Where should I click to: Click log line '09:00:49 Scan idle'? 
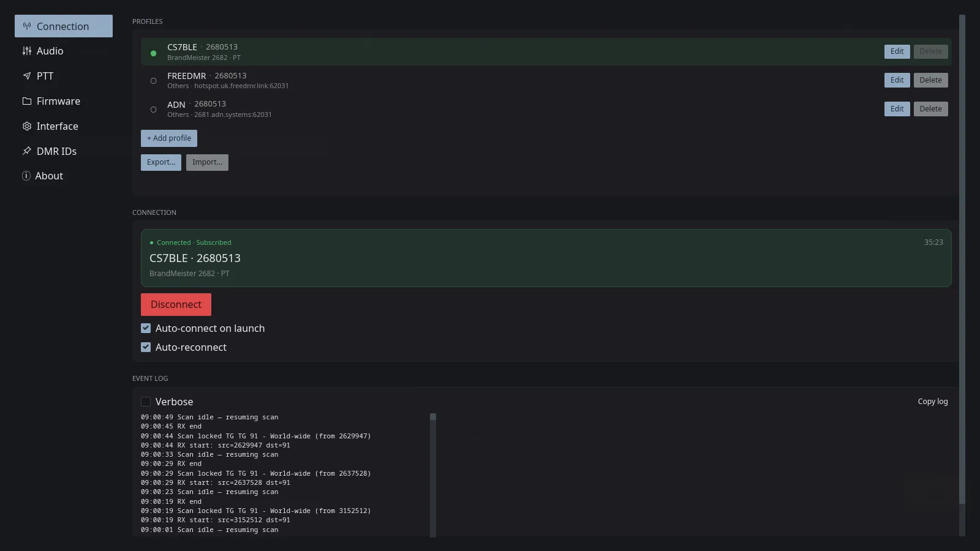pos(209,417)
